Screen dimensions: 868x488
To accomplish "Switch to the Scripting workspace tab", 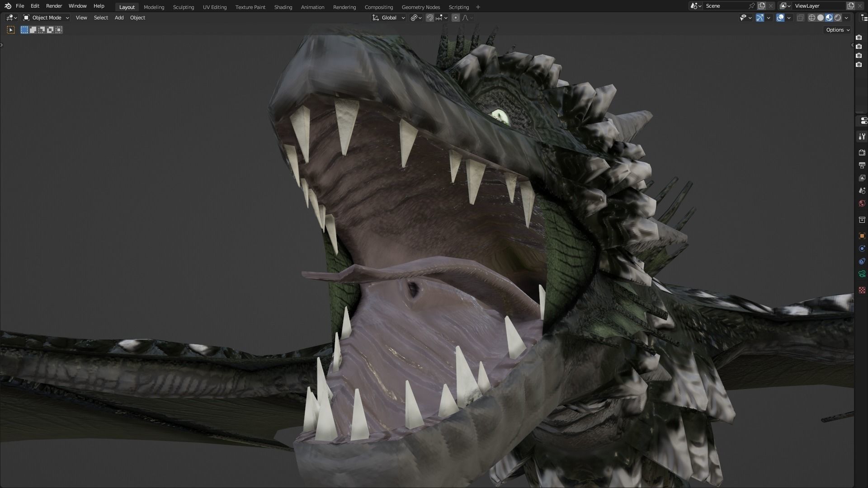I will coord(459,7).
